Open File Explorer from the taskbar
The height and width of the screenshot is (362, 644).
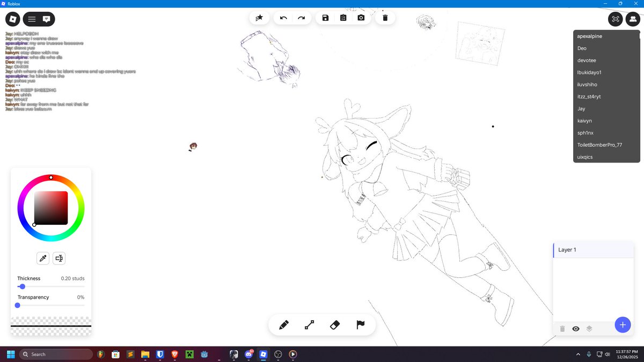point(145,354)
